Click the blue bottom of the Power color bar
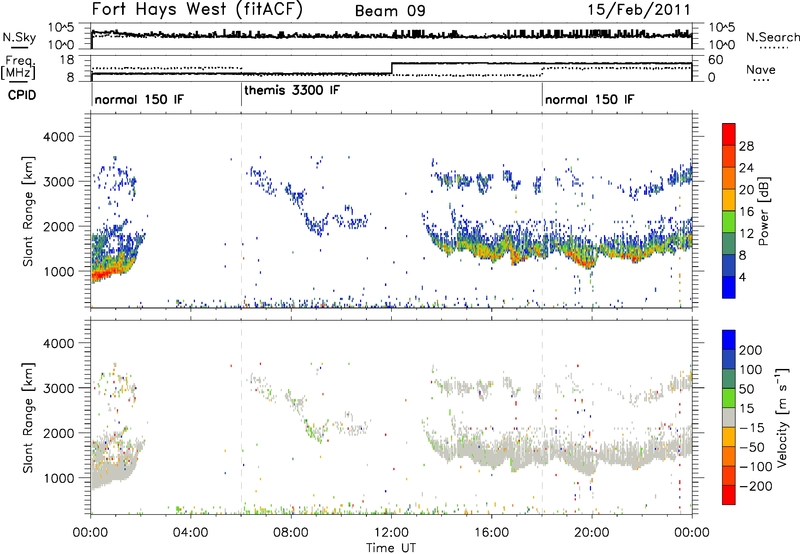Viewport: 800px width, 554px height. click(729, 287)
